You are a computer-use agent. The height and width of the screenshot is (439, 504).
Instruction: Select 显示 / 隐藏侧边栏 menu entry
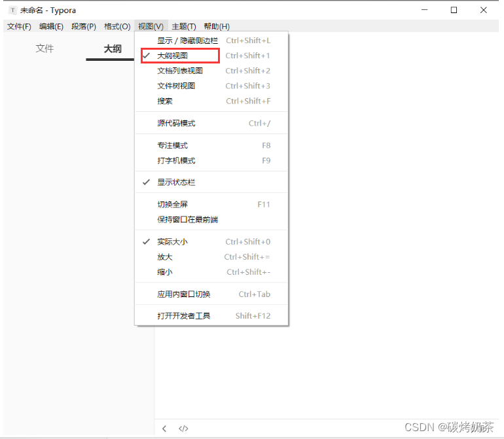click(x=211, y=41)
